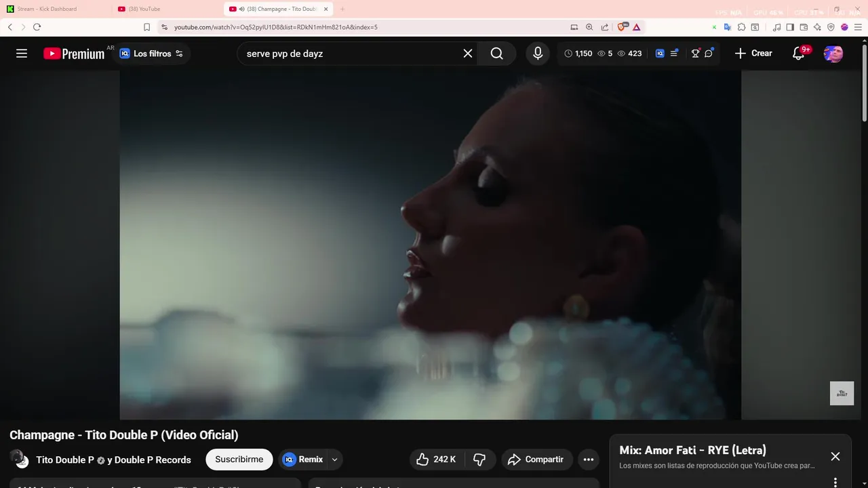Start voice search with microphone
This screenshot has width=868, height=488.
[538, 54]
